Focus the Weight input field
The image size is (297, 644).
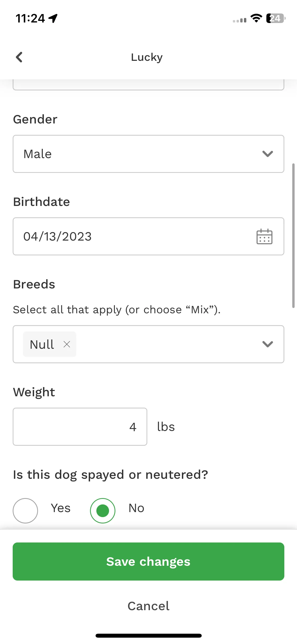tap(80, 427)
